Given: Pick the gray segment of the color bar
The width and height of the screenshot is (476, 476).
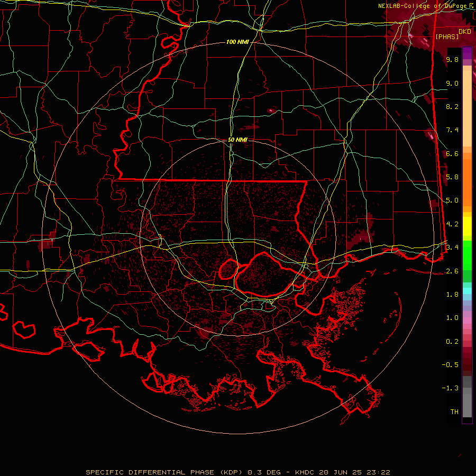Looking at the screenshot, I should pos(467,398).
